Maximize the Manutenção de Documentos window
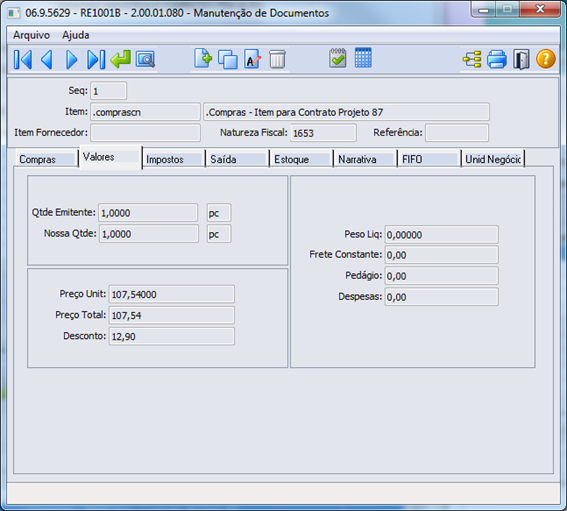Image resolution: width=567 pixels, height=511 pixels. click(507, 9)
